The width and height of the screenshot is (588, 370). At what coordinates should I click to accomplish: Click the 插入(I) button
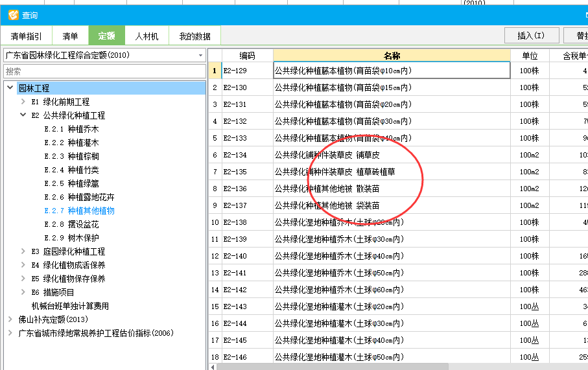click(x=532, y=36)
